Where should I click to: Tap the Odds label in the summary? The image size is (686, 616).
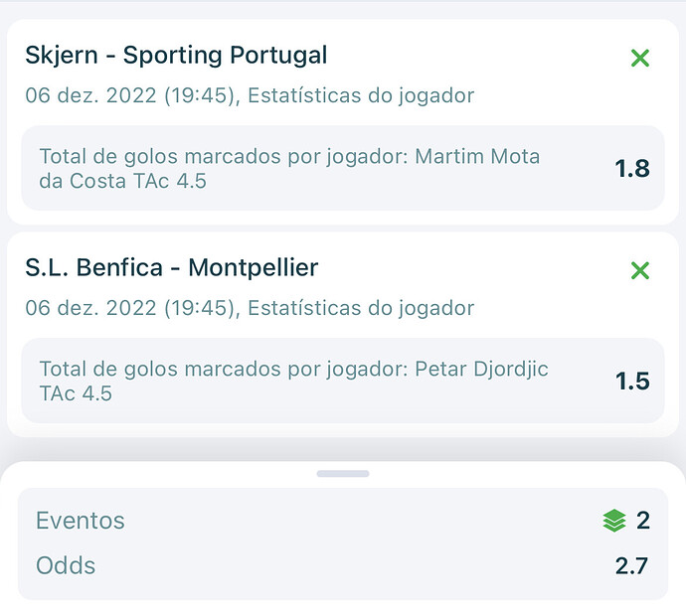(x=66, y=565)
